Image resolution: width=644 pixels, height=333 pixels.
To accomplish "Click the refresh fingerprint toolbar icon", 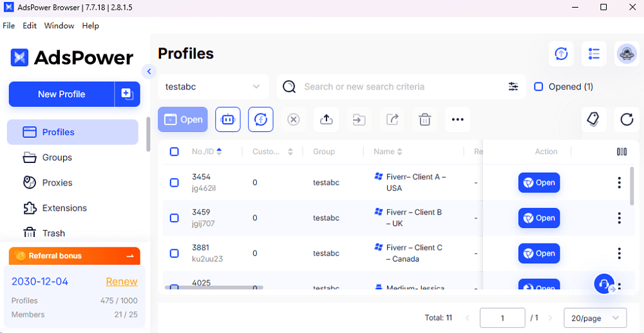I will (261, 120).
